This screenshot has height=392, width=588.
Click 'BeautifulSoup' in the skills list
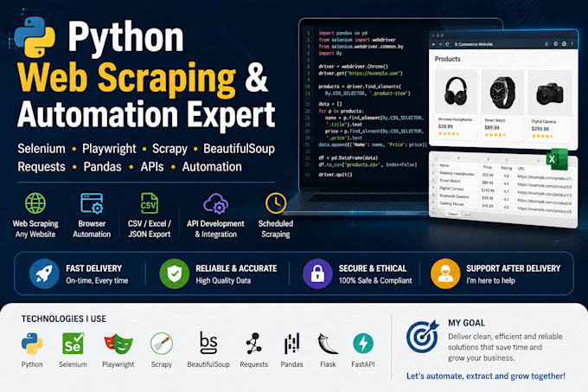[239, 149]
